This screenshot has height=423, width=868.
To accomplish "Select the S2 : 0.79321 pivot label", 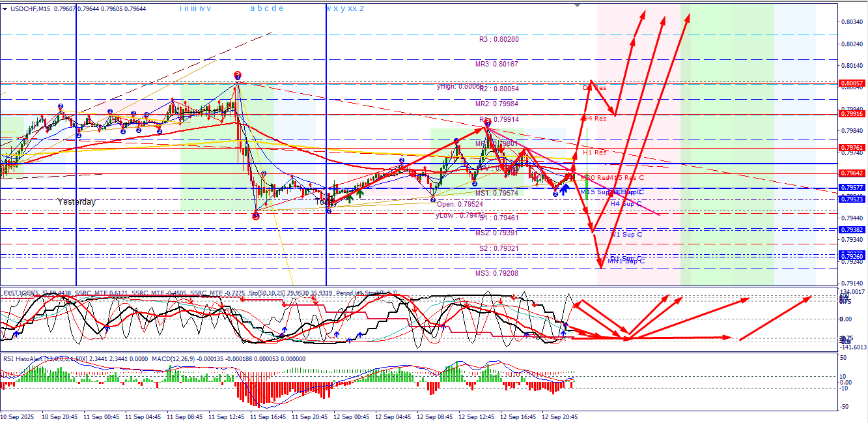I will 499,248.
